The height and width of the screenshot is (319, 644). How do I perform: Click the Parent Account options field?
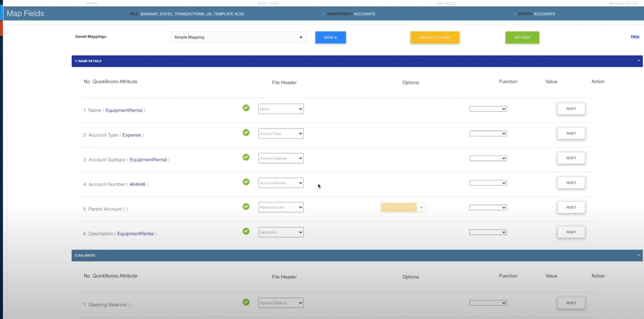point(399,208)
